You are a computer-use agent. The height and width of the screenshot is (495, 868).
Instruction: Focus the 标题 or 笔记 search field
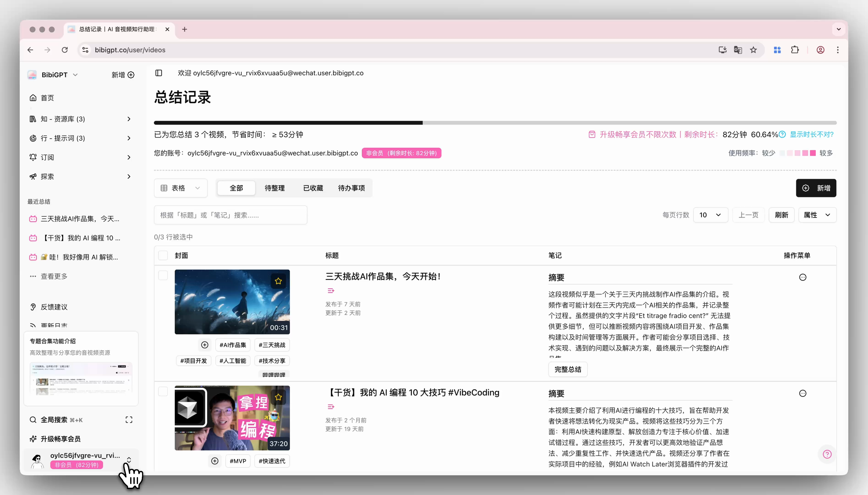231,215
